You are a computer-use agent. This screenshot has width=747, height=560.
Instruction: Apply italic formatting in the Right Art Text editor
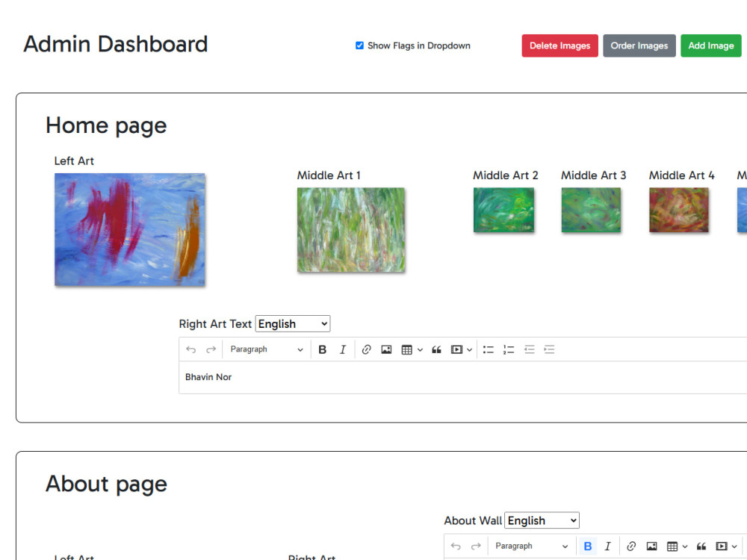point(343,349)
